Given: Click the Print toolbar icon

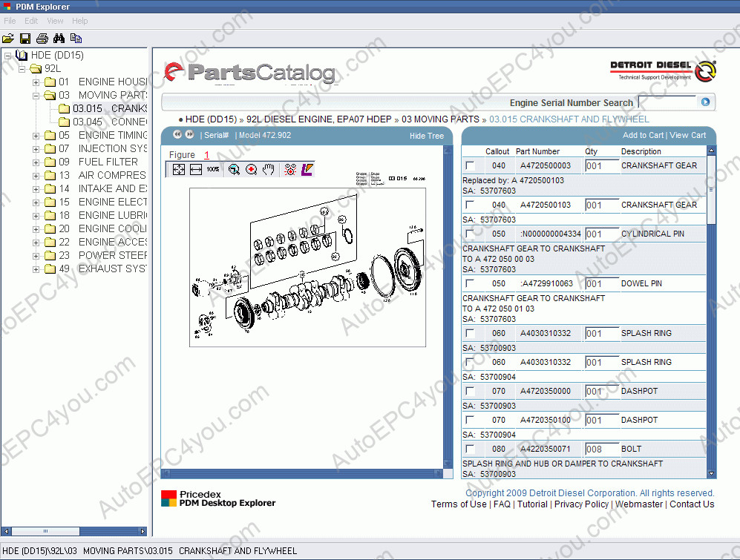Looking at the screenshot, I should click(42, 39).
